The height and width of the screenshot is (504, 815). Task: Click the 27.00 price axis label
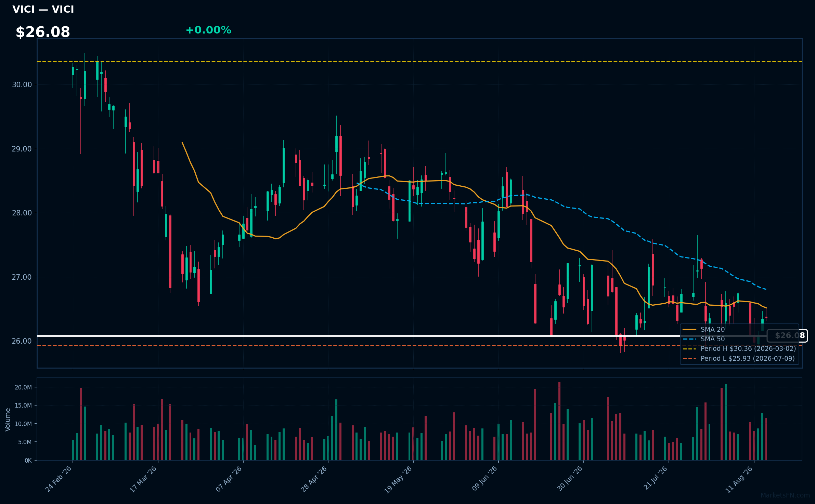click(22, 277)
